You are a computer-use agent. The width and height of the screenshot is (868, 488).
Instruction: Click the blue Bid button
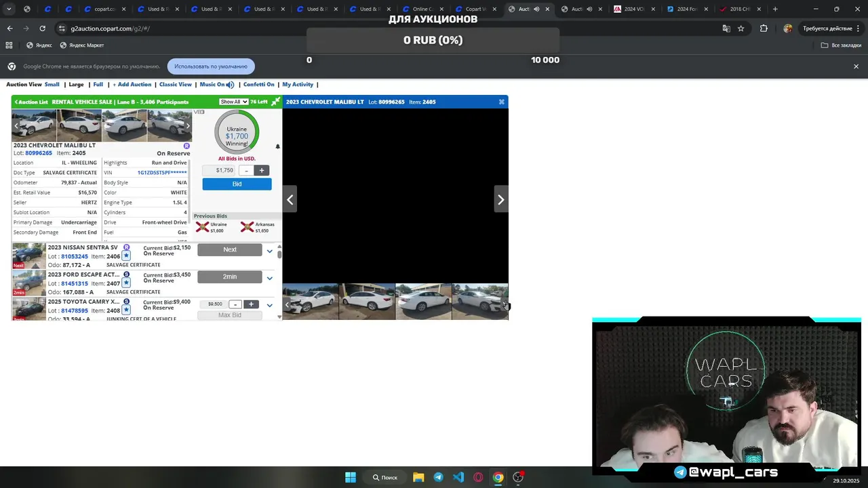(237, 184)
